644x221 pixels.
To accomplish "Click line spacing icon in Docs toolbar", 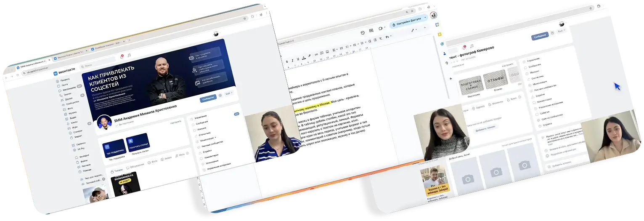I will point(342,48).
